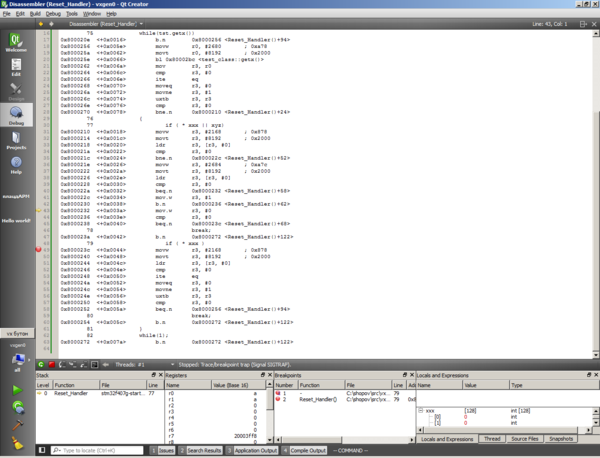The height and width of the screenshot is (458, 600).
Task: Toggle operate-by-instruction button in debug toolbar
Action: tap(94, 365)
